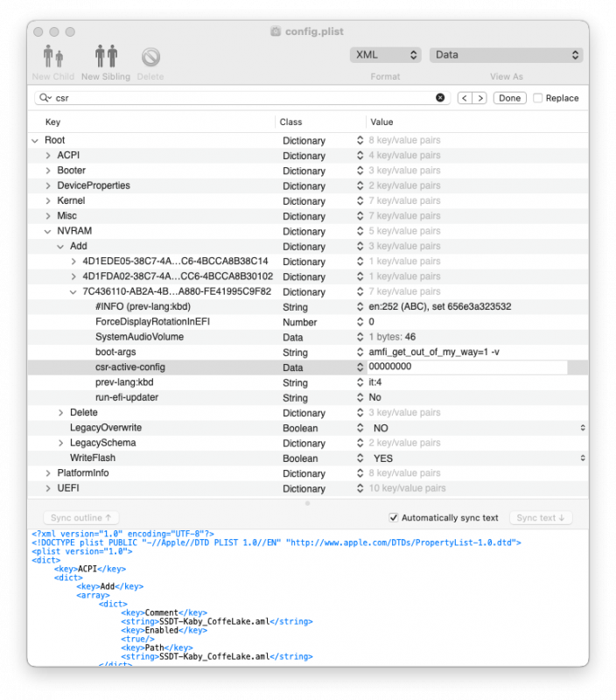The image size is (616, 700).
Task: Select the prev-lang:kbd key row
Action: [x=124, y=382]
